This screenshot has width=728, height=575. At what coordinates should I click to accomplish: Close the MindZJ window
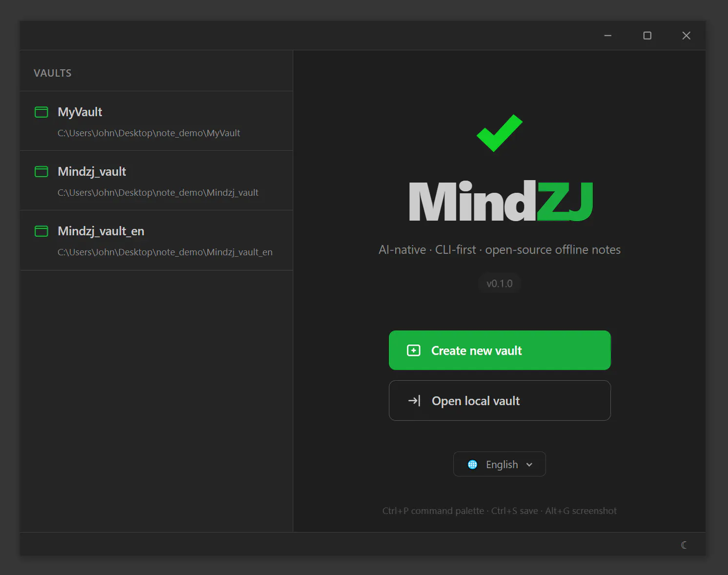pos(687,36)
